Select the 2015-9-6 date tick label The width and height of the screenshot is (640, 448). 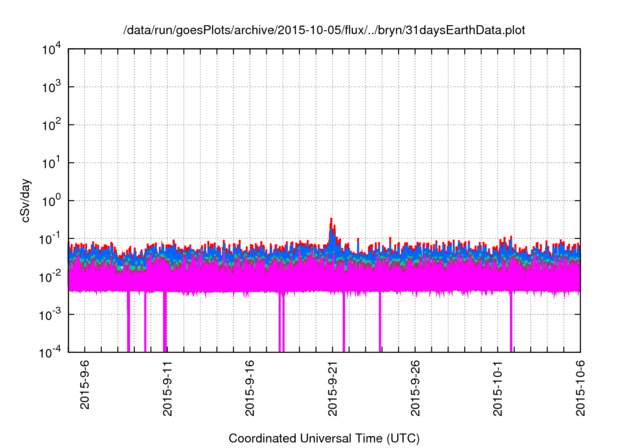click(84, 385)
